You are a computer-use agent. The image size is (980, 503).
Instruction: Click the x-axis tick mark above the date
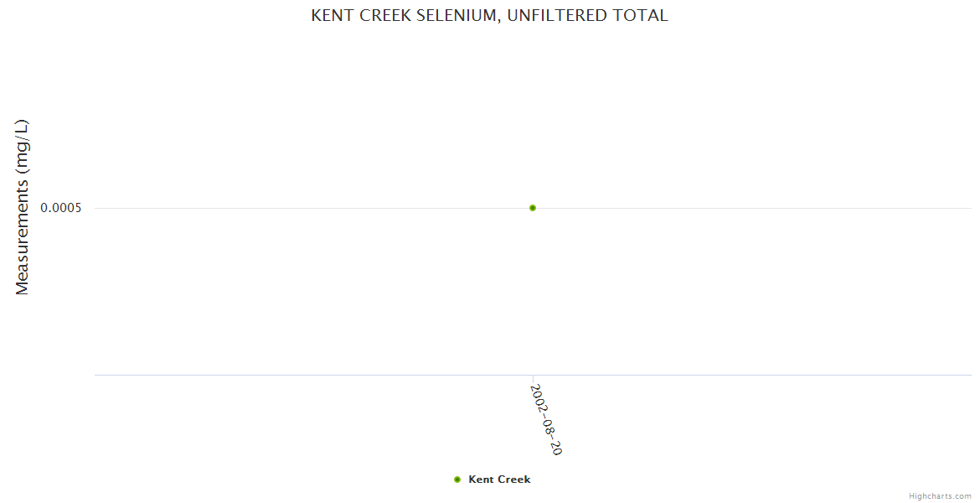click(x=533, y=379)
